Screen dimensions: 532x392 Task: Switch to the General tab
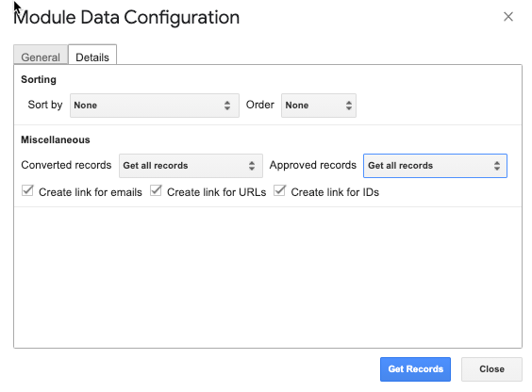[x=41, y=57]
